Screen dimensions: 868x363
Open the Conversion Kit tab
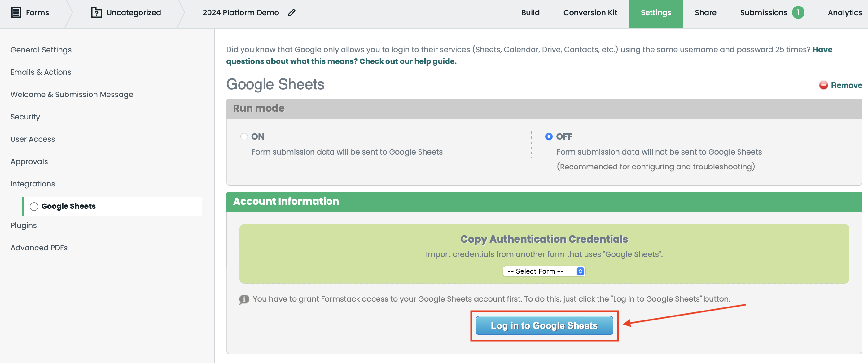(x=590, y=12)
